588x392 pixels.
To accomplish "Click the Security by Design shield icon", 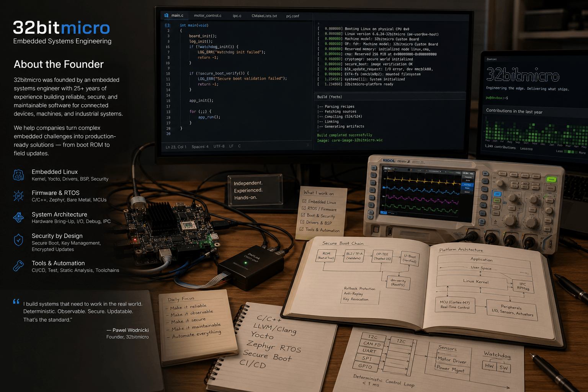I will pos(18,240).
